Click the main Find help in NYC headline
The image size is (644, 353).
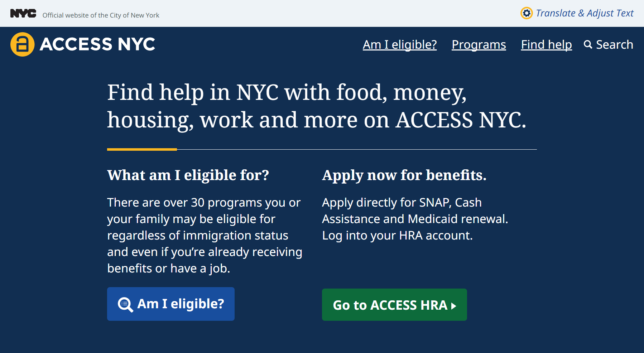click(317, 106)
